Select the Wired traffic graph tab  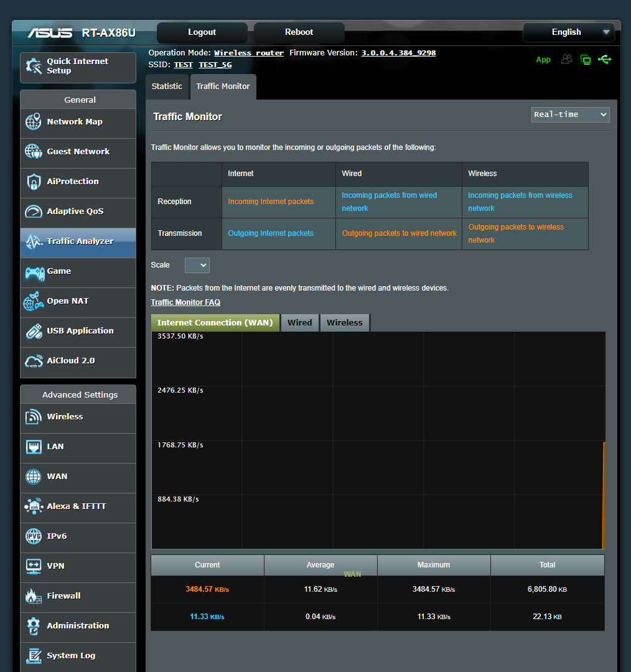click(299, 322)
